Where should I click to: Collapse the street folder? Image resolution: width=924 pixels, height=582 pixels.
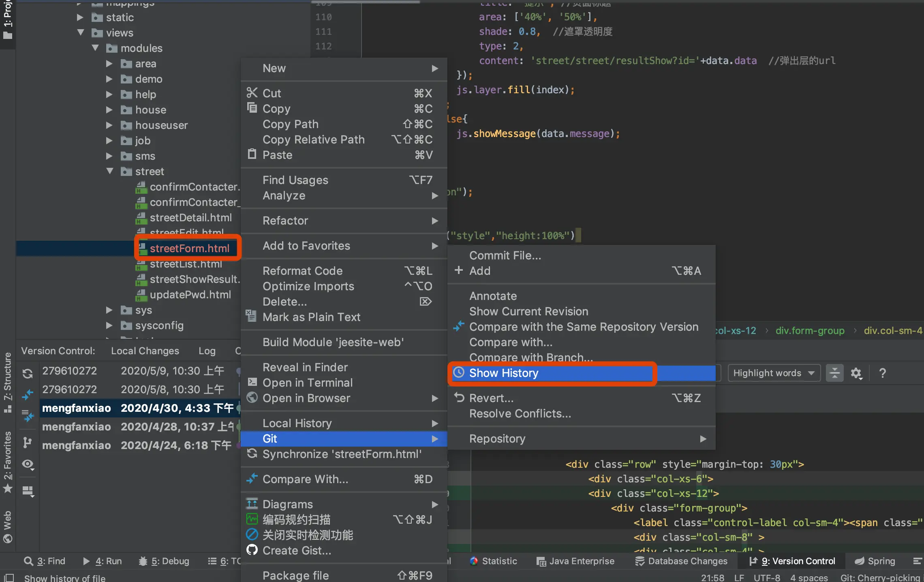coord(110,171)
